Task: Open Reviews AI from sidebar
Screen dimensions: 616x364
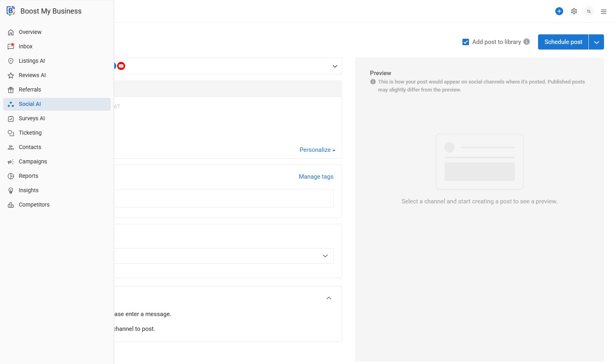Action: pos(32,75)
